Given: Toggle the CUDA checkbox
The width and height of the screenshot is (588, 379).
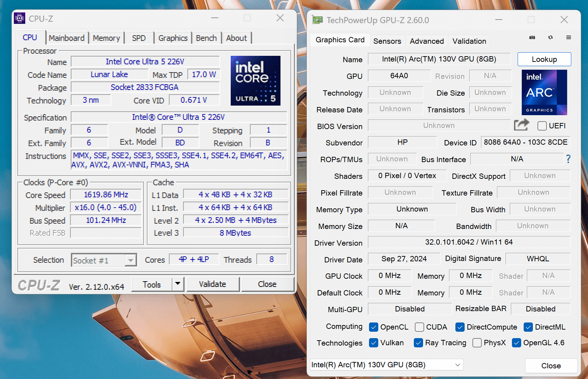Looking at the screenshot, I should pos(419,327).
